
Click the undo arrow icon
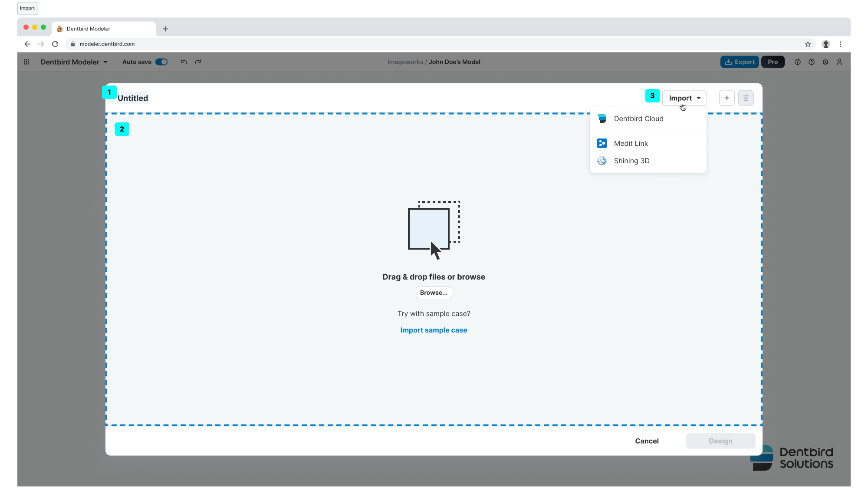click(184, 62)
